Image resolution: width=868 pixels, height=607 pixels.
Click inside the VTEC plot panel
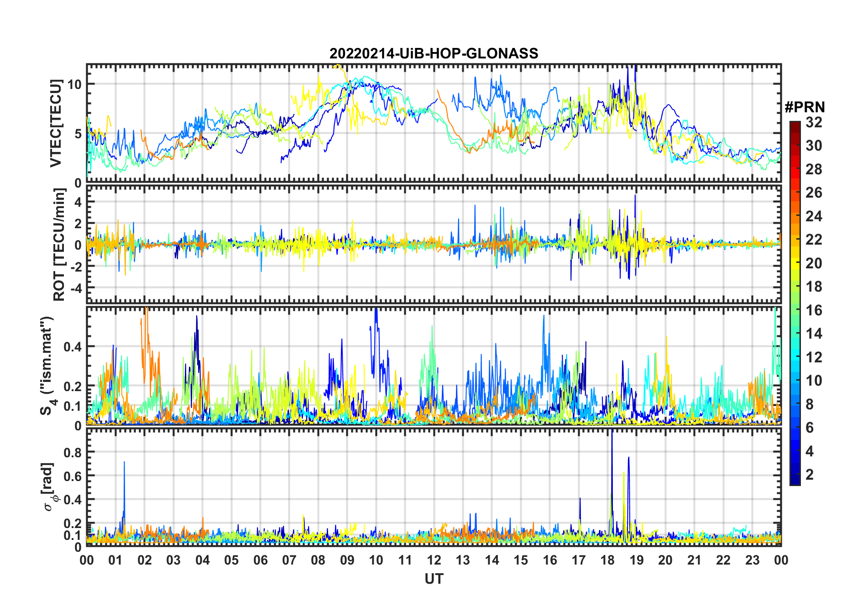tap(434, 123)
